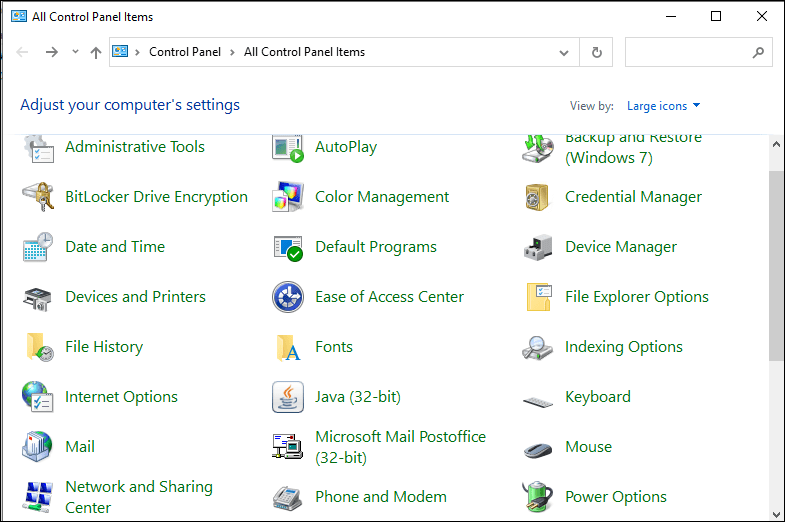Screen dimensions: 785x522
Task: Open the Keyboard link
Action: pos(598,397)
